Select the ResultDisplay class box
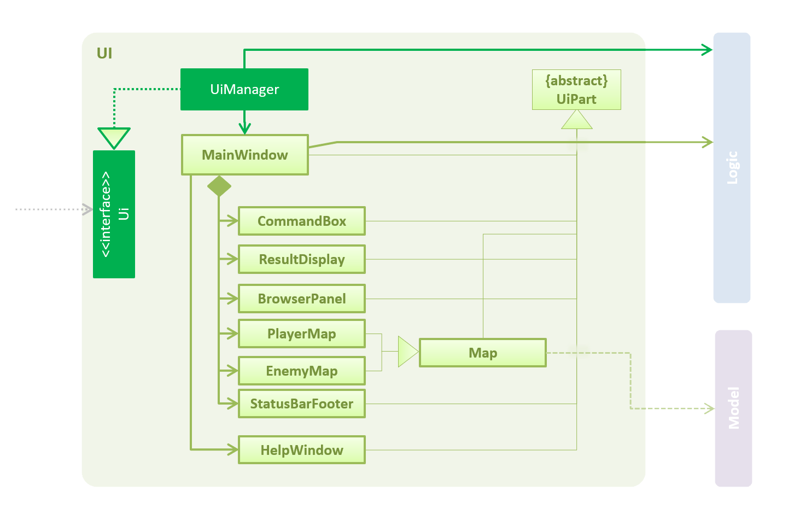Image resolution: width=794 pixels, height=532 pixels. click(x=302, y=259)
